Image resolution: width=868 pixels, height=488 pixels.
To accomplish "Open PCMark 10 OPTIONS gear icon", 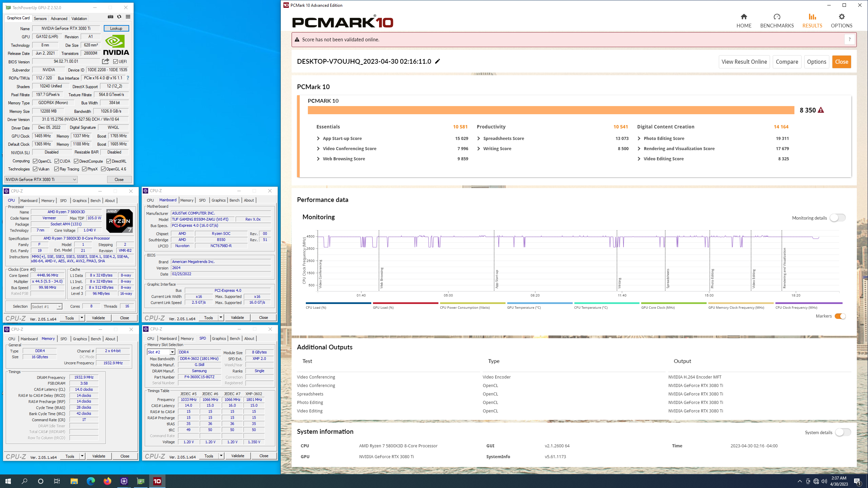I will pos(842,17).
